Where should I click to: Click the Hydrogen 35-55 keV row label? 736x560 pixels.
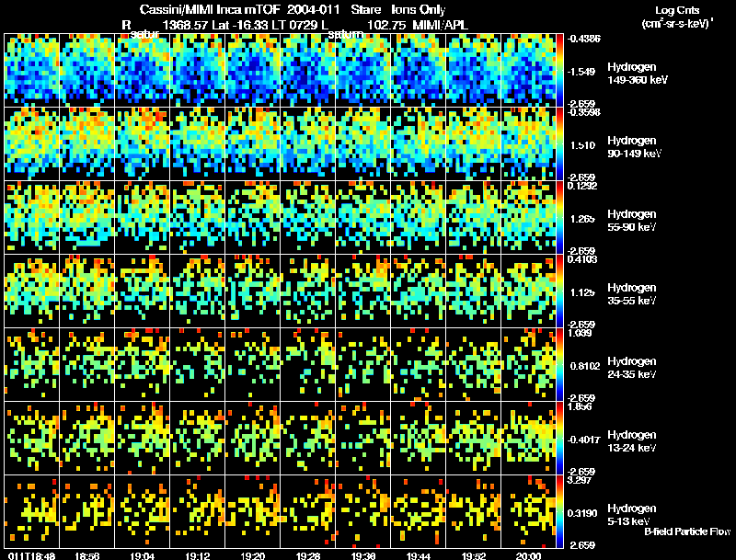click(x=632, y=294)
